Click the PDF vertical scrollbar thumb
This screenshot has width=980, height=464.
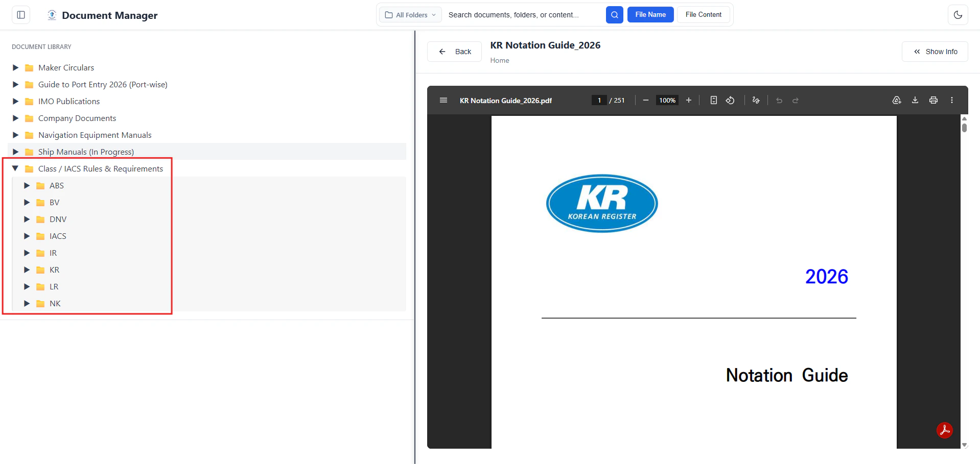click(964, 127)
